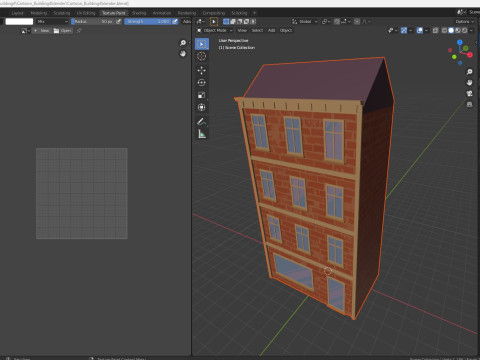
Task: Open the Object menu in viewport header
Action: tap(286, 30)
